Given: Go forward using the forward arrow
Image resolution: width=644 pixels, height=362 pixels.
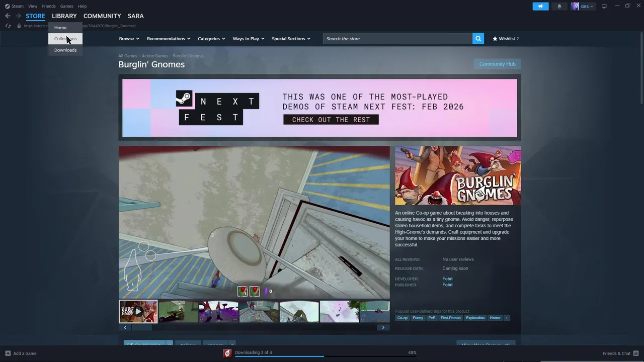Looking at the screenshot, I should [18, 16].
